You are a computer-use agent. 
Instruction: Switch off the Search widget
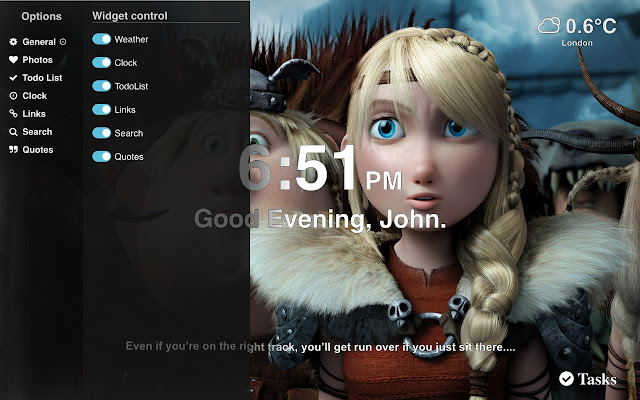coord(101,133)
